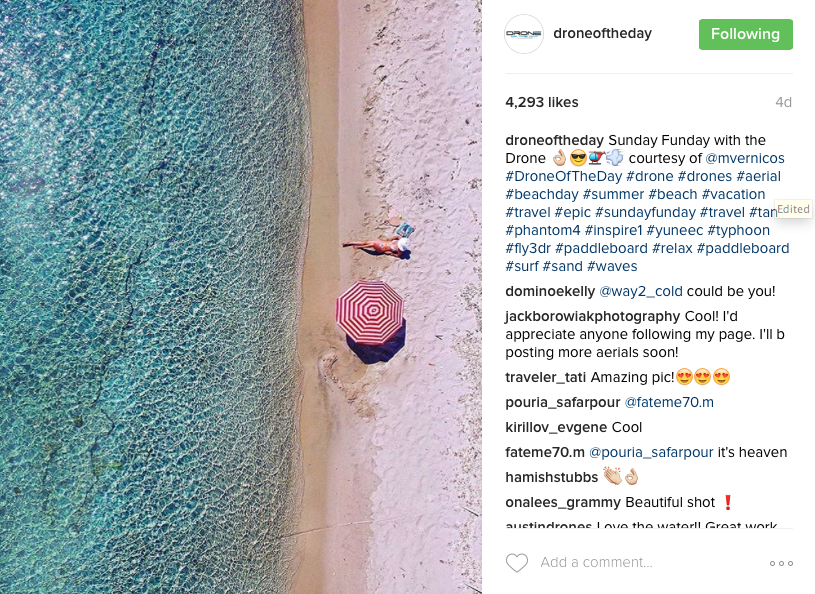Open the traveler_tati commenter profile
Image resolution: width=815 pixels, height=594 pixels.
point(546,377)
